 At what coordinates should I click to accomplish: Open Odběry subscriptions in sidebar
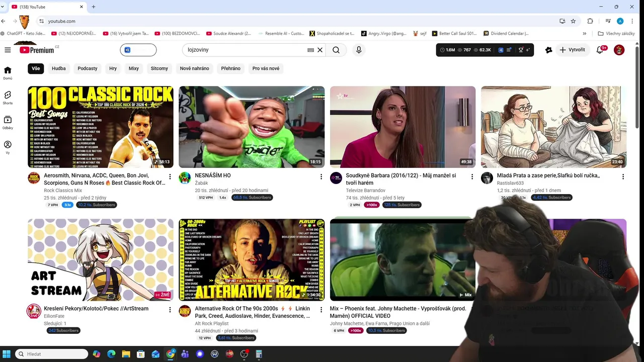[8, 123]
